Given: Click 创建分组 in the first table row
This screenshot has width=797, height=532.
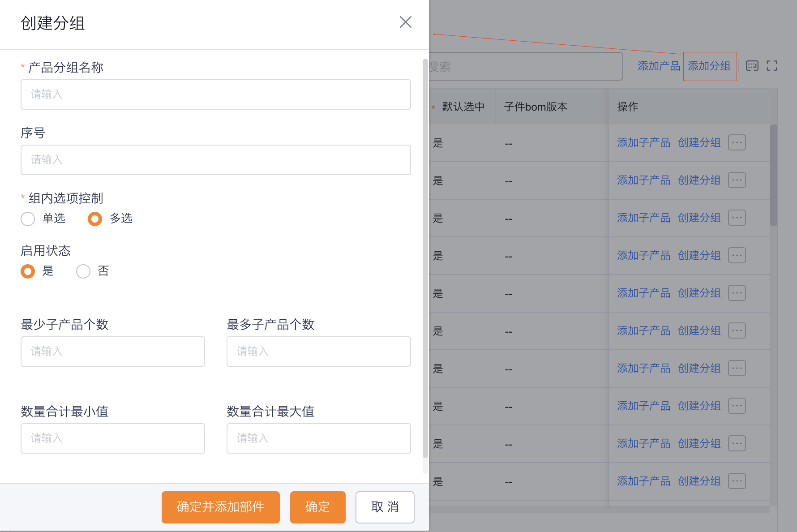Looking at the screenshot, I should tap(699, 143).
